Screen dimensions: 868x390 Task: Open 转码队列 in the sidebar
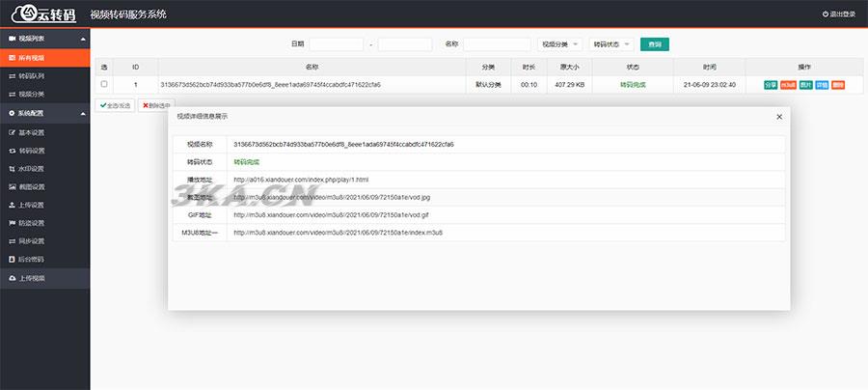click(32, 75)
